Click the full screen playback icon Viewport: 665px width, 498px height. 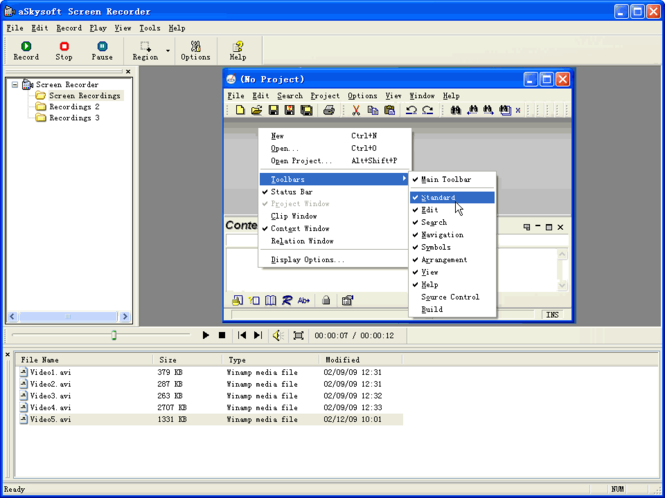point(299,336)
